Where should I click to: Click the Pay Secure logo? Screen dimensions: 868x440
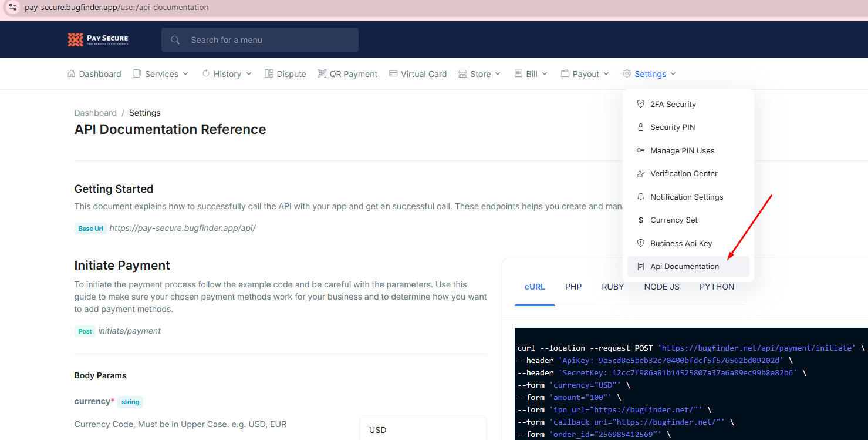pyautogui.click(x=98, y=39)
